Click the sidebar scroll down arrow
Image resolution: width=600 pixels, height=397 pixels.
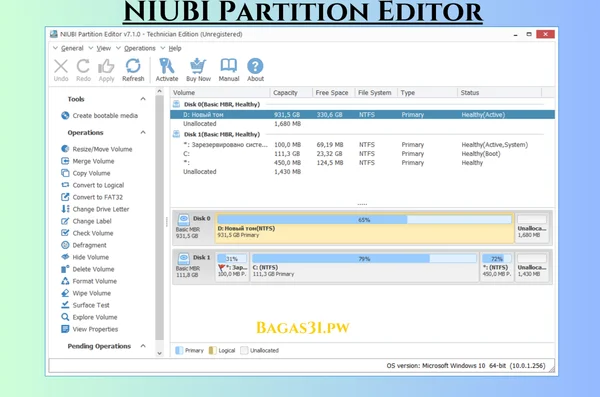click(x=160, y=353)
